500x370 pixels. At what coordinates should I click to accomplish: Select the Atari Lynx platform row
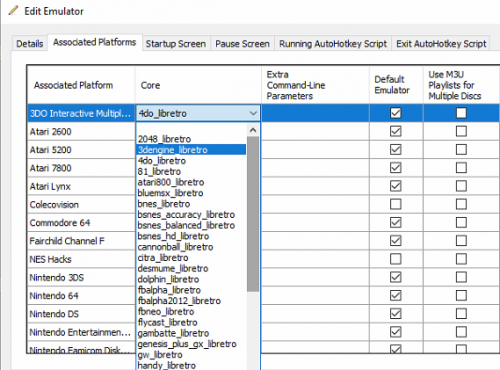point(81,186)
